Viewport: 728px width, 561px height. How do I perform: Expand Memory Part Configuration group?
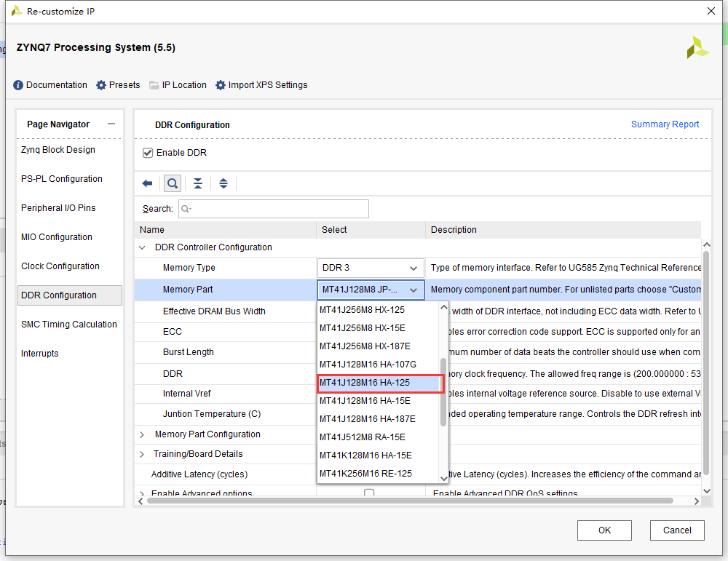(142, 434)
